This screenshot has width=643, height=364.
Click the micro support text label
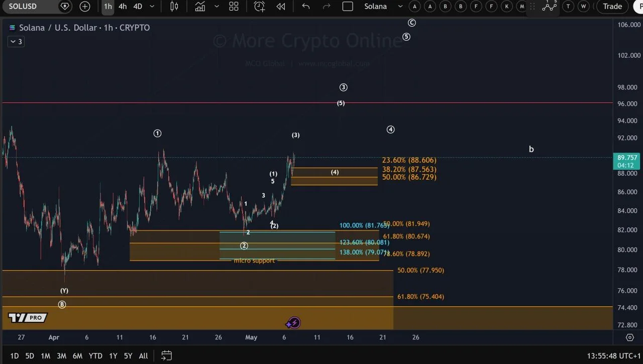pyautogui.click(x=254, y=261)
